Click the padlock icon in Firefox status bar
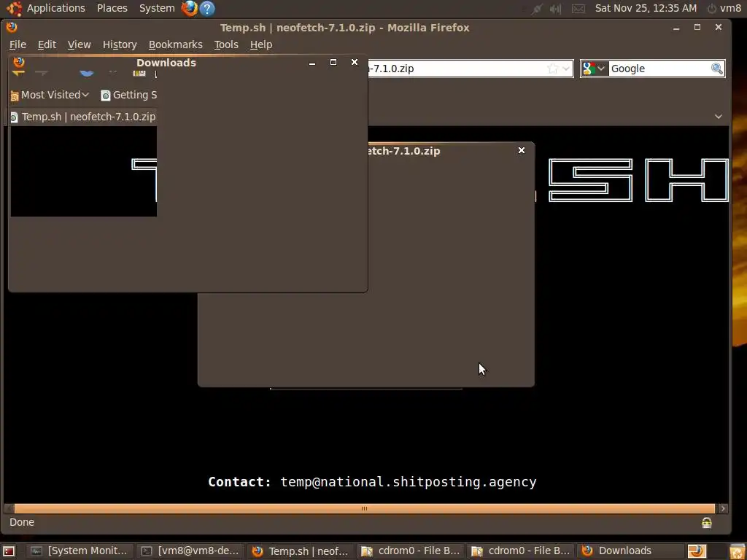The width and height of the screenshot is (747, 560). (x=706, y=523)
